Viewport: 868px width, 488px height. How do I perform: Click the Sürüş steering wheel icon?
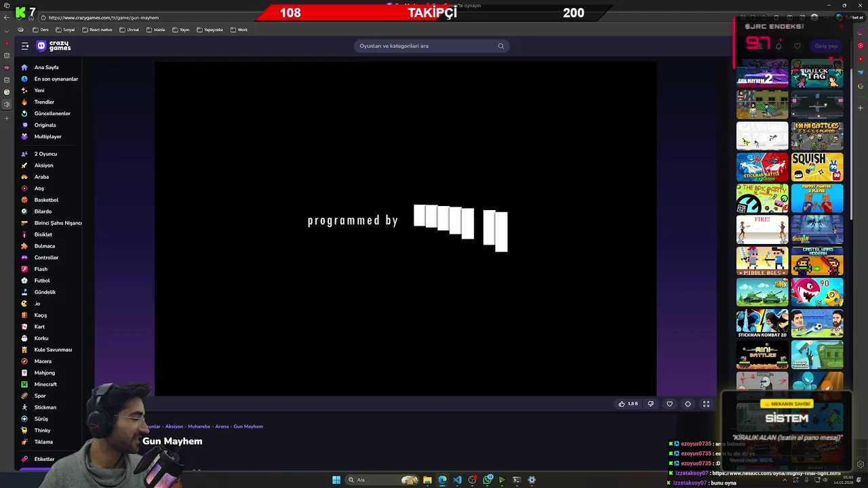tap(24, 419)
